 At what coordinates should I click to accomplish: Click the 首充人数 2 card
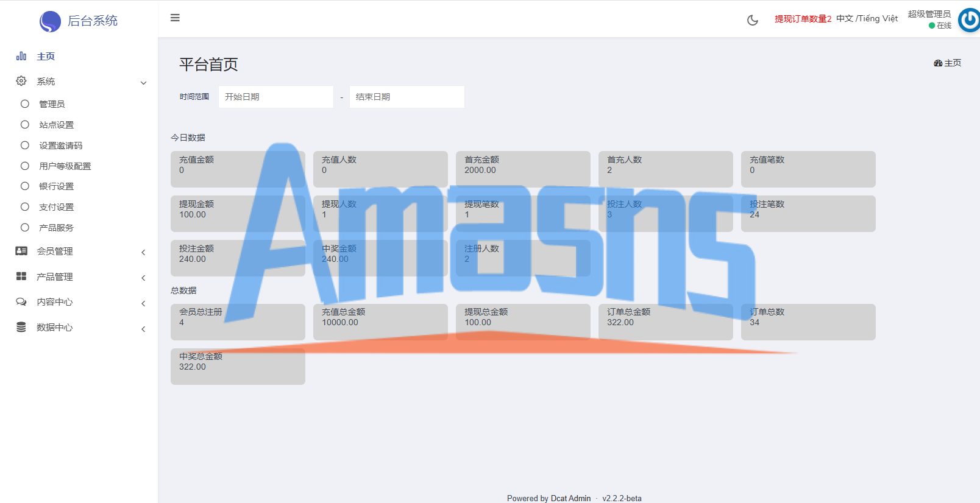(x=666, y=169)
